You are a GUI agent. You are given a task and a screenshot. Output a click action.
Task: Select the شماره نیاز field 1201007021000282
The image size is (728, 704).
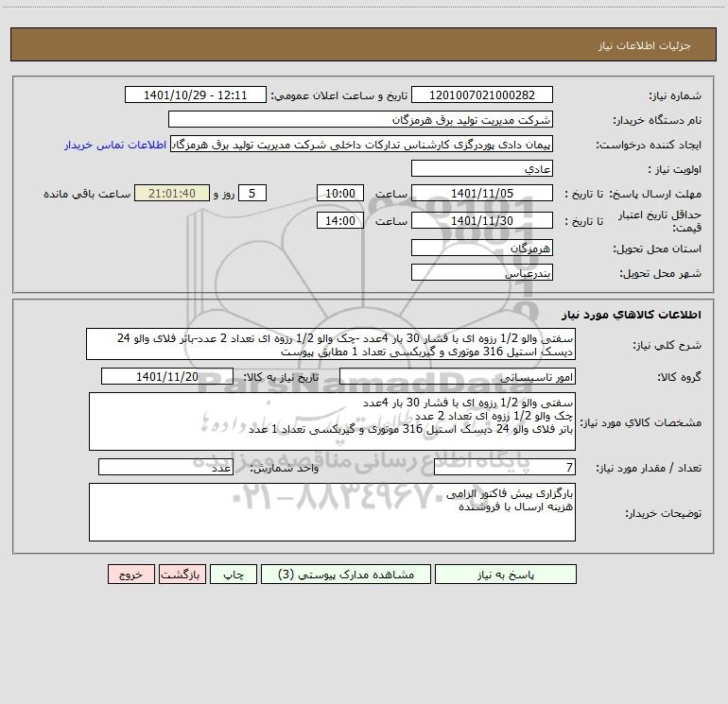tap(482, 94)
